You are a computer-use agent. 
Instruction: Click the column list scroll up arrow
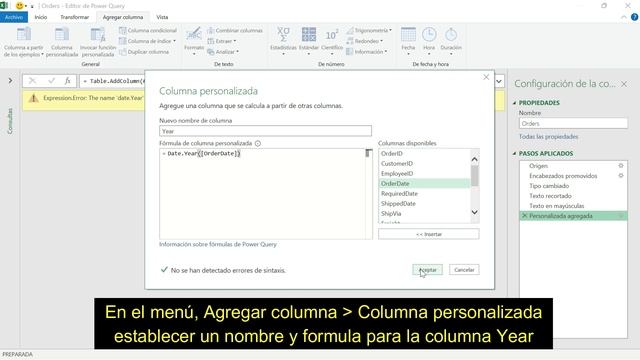point(474,159)
